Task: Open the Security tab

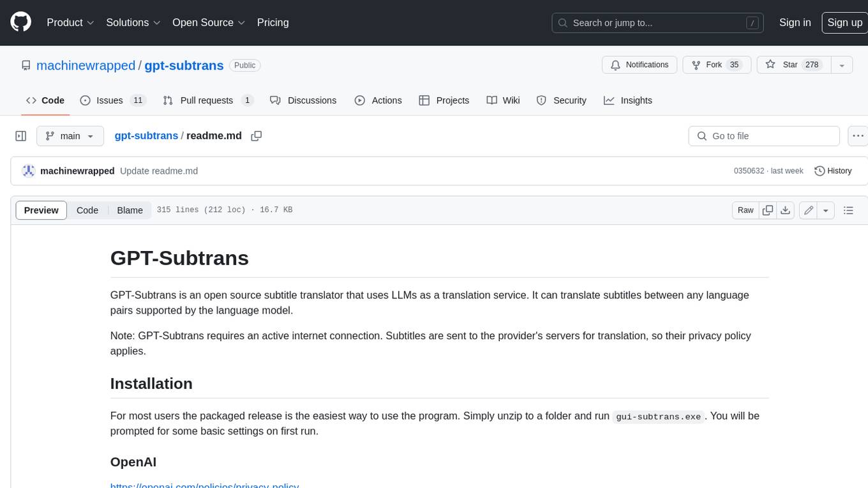Action: (561, 100)
